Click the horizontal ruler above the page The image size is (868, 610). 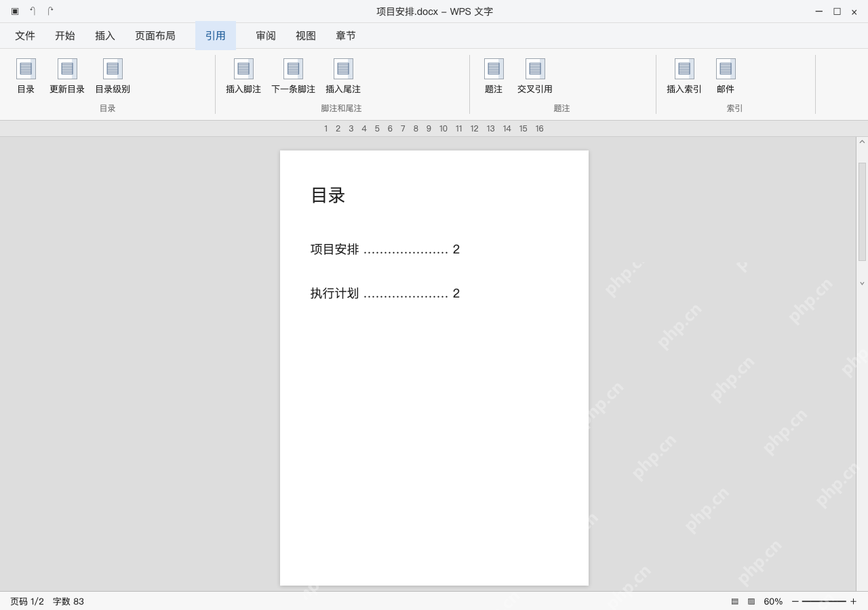coord(434,129)
